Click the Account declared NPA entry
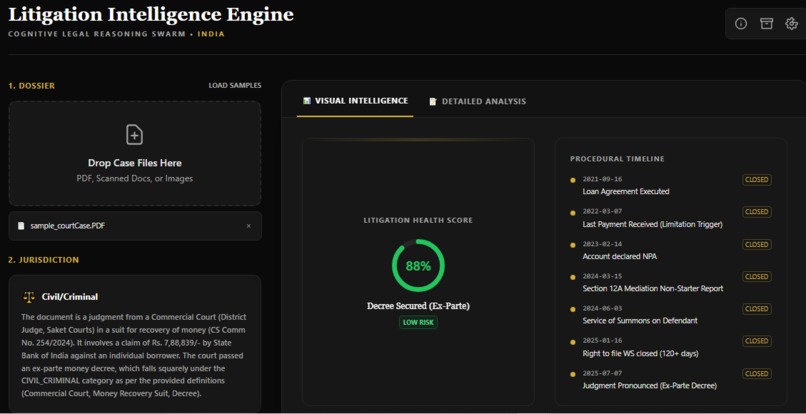Viewport: 806px width, 414px height. tap(619, 256)
